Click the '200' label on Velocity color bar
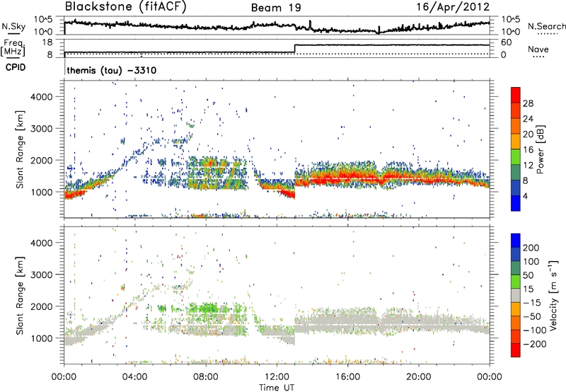The width and height of the screenshot is (566, 392). pyautogui.click(x=531, y=248)
